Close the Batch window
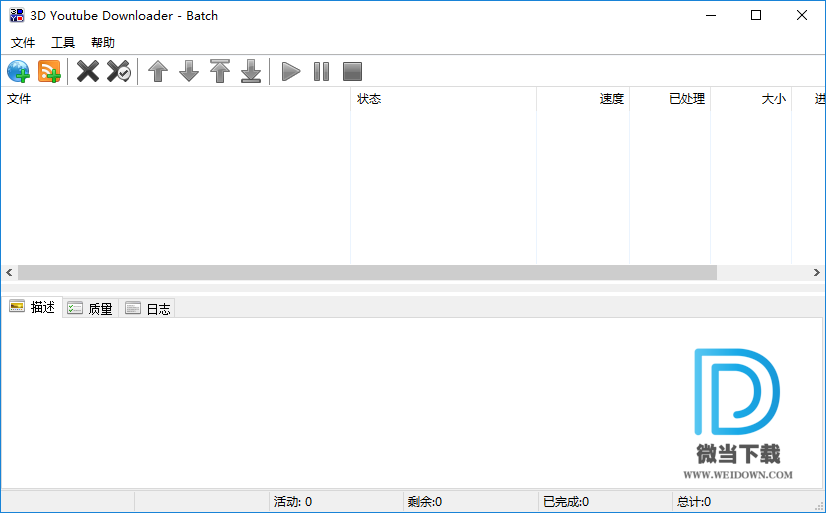 click(x=802, y=15)
